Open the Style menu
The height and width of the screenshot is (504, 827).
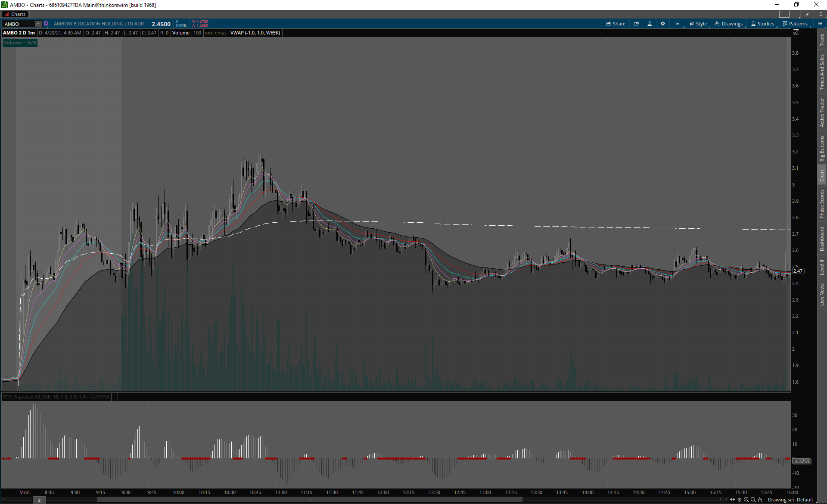pyautogui.click(x=698, y=24)
